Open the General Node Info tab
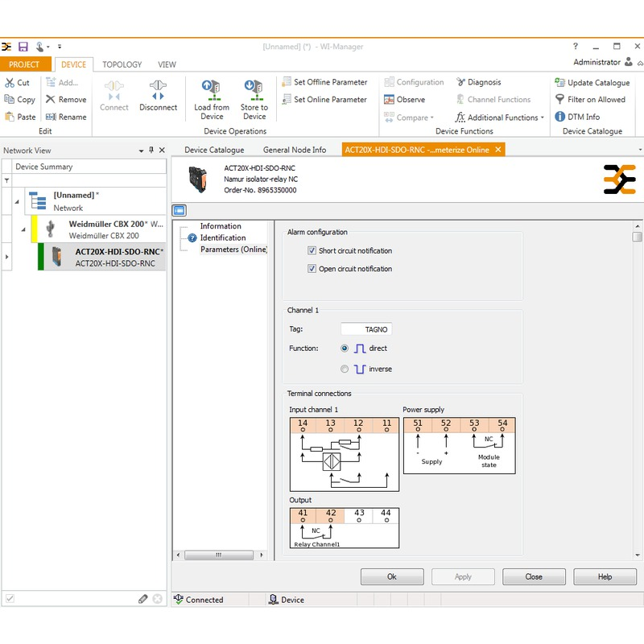Image resolution: width=644 pixels, height=644 pixels. (295, 150)
